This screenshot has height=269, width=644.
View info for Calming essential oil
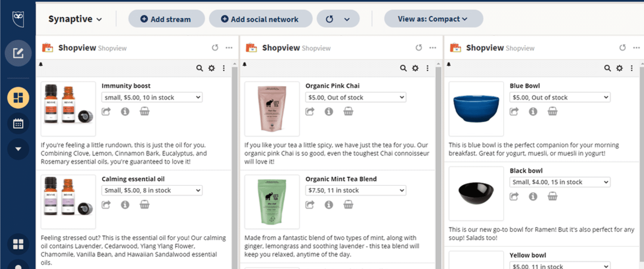[125, 205]
